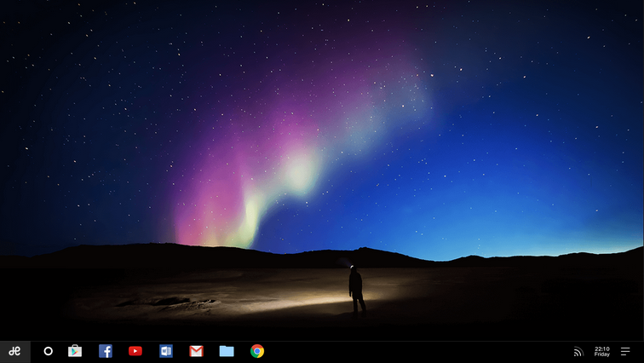Viewport: 644px width, 363px height.
Task: Open Microsoft Word from taskbar
Action: tap(166, 351)
